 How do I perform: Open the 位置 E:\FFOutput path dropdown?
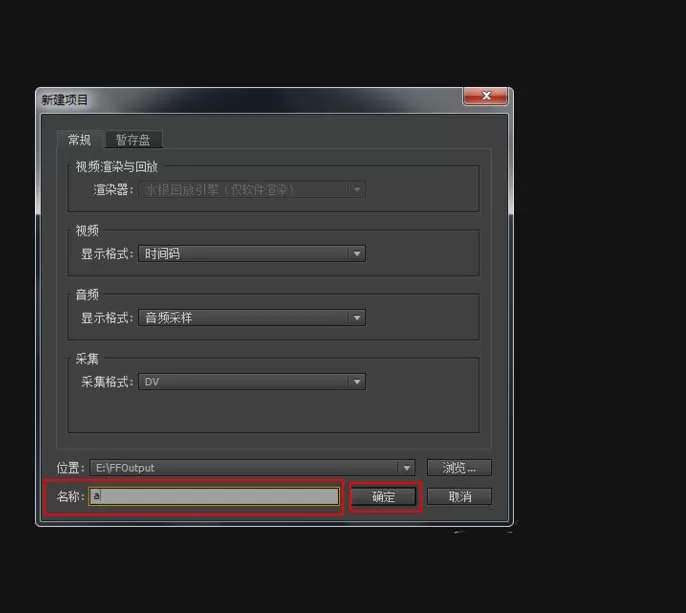252,468
